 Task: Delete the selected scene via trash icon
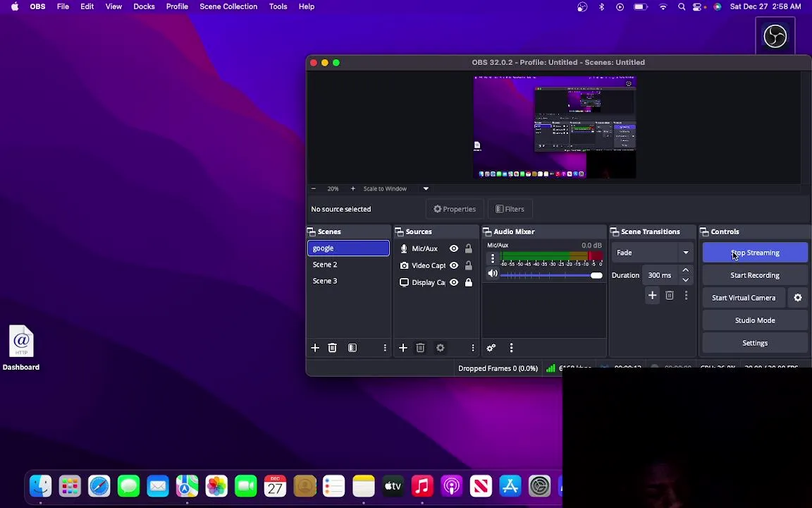[333, 348]
